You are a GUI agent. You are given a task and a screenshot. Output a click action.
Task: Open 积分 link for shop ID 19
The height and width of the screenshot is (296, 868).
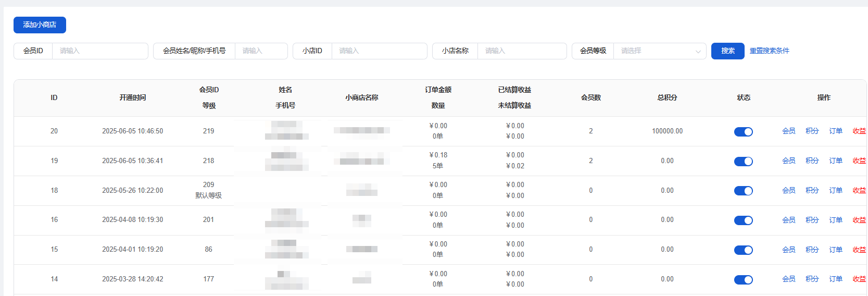812,161
